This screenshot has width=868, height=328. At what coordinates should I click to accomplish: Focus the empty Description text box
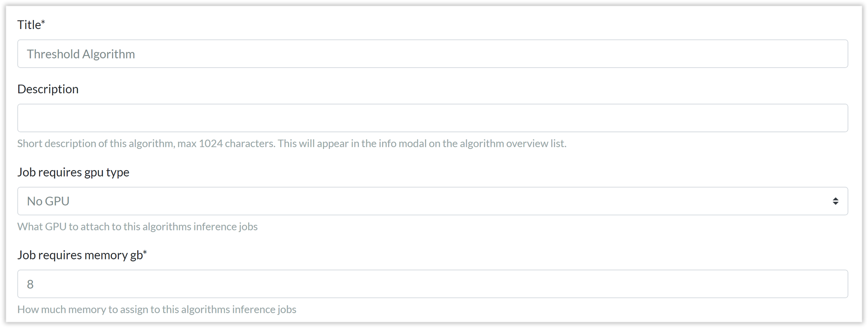pyautogui.click(x=432, y=118)
